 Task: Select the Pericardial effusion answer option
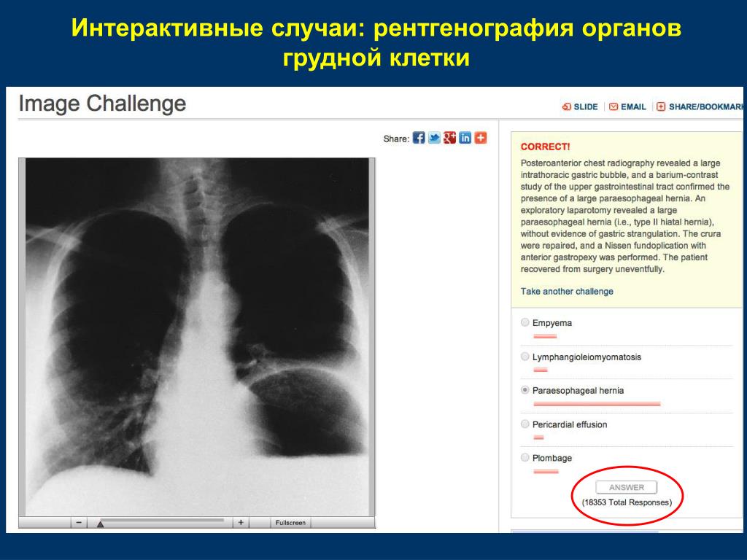click(525, 424)
